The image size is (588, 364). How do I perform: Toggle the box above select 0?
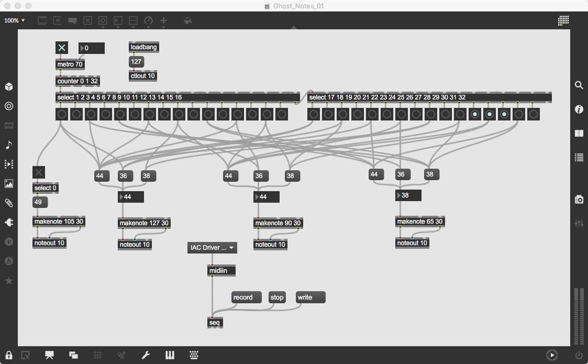point(39,172)
